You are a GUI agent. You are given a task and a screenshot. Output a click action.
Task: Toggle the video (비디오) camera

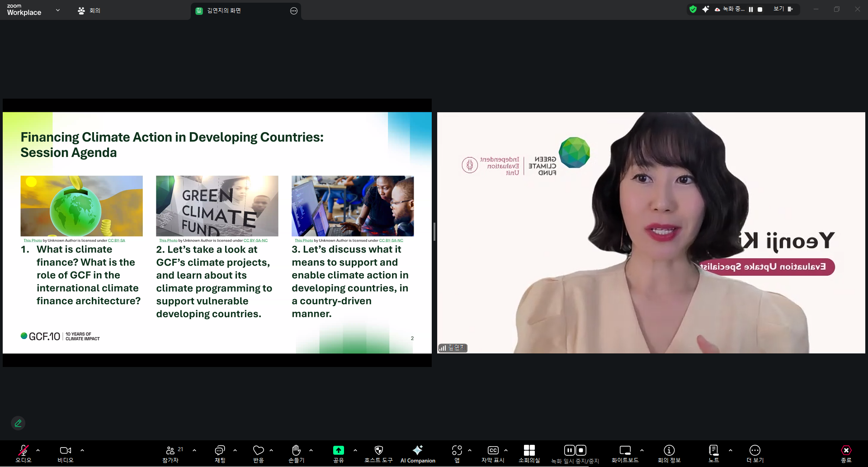point(65,453)
